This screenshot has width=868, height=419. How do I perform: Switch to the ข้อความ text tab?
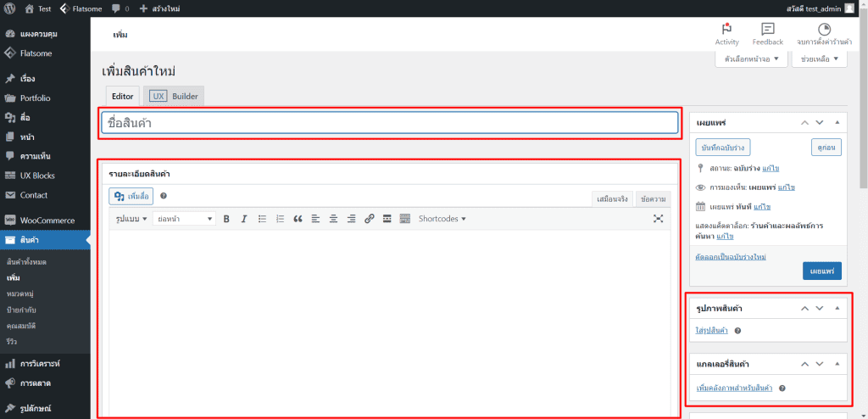coord(654,198)
